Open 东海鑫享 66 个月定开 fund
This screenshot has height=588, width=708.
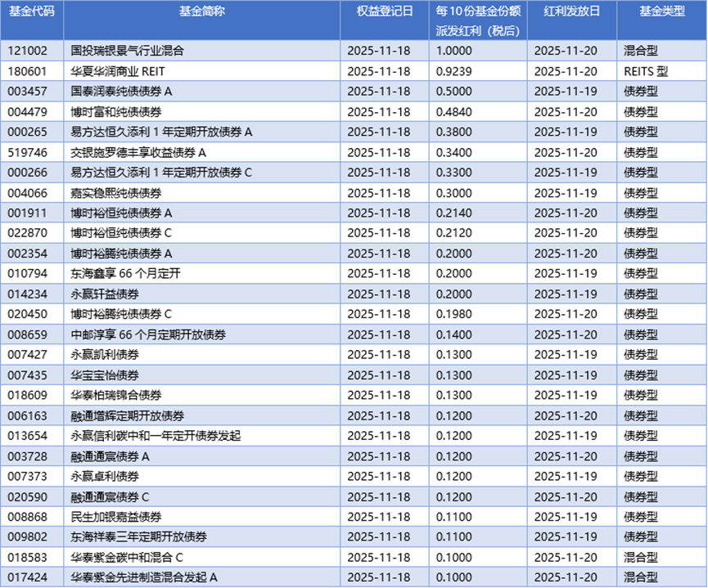pyautogui.click(x=125, y=273)
